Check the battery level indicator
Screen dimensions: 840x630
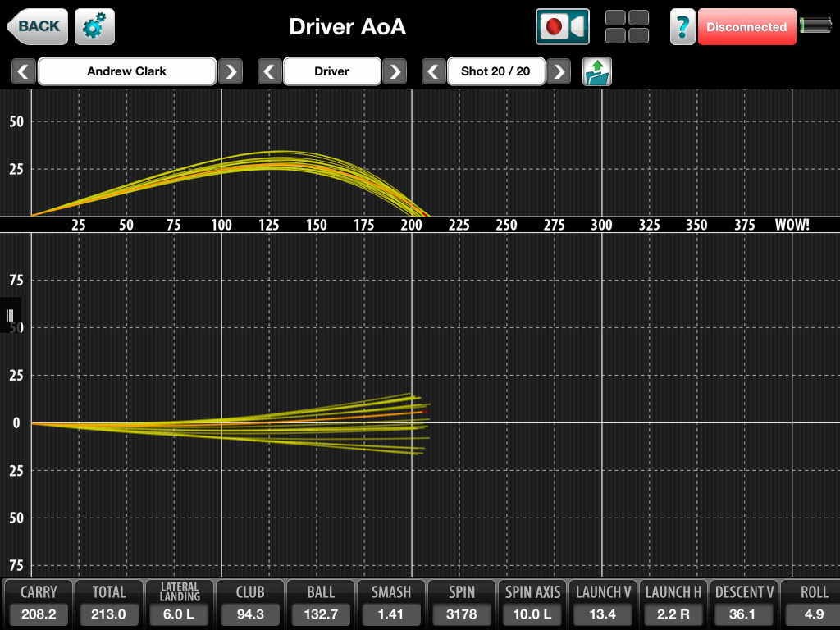[x=815, y=26]
